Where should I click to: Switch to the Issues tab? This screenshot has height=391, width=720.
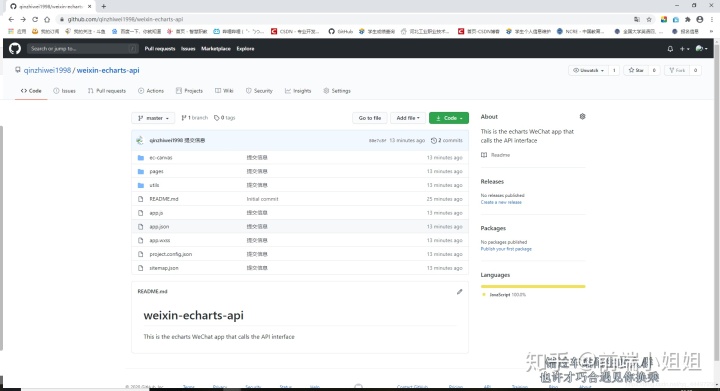pos(64,91)
